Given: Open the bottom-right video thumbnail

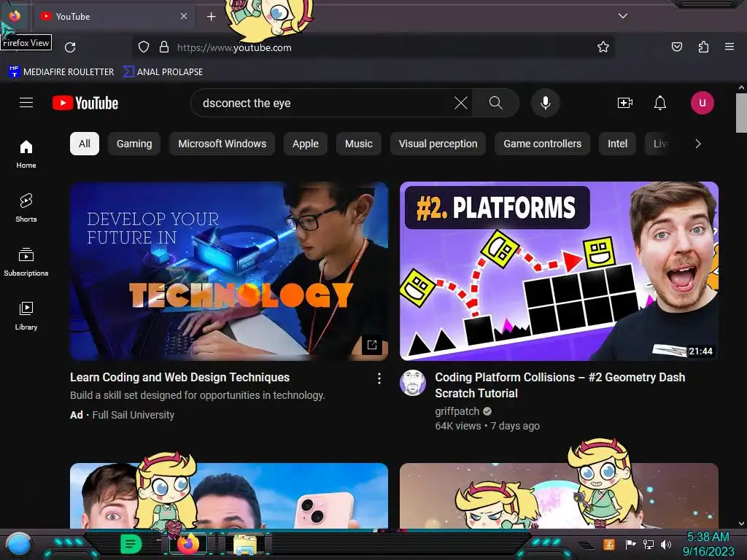Looking at the screenshot, I should [559, 495].
